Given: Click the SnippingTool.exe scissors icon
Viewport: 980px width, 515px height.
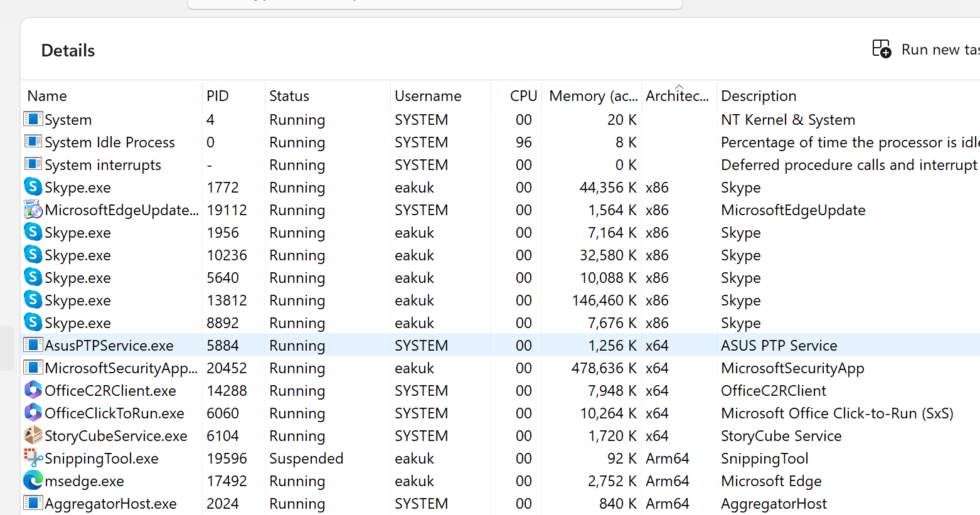Looking at the screenshot, I should click(x=33, y=457).
